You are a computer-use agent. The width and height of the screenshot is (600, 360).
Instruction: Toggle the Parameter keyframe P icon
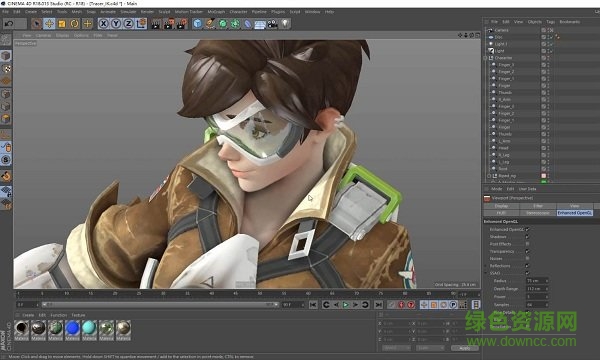point(453,305)
